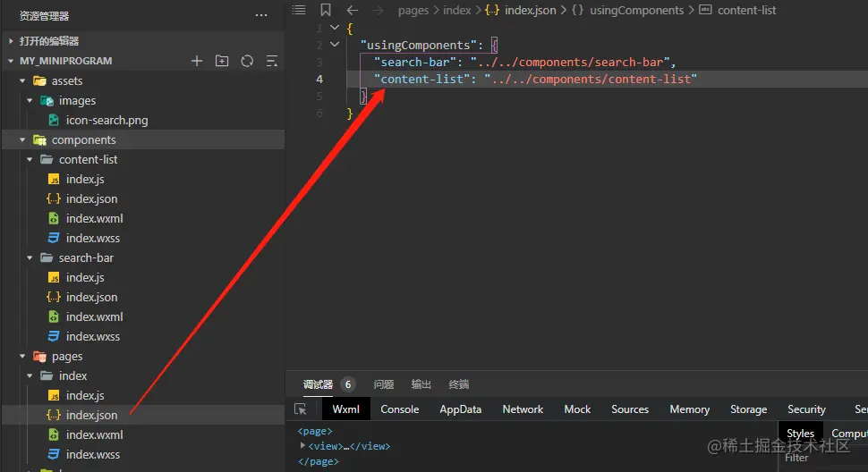Activate the element inspector picker icon
This screenshot has width=868, height=472.
tap(301, 409)
